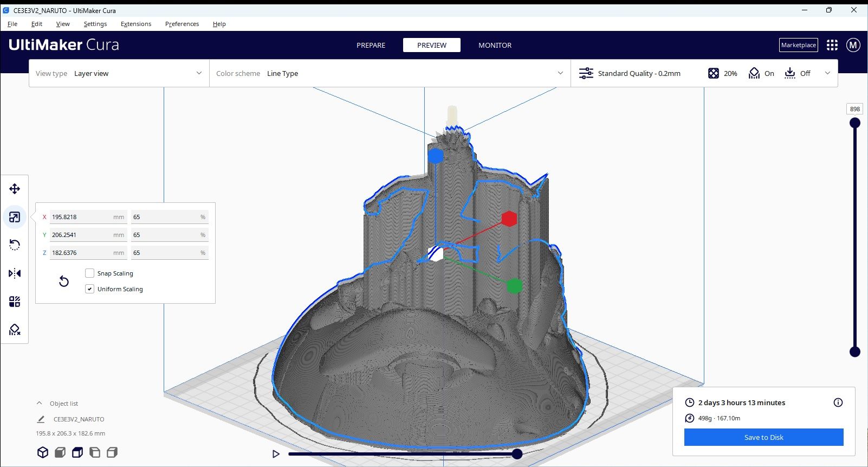Open the UltiMaker apps grid
This screenshot has height=467, width=868.
(832, 45)
